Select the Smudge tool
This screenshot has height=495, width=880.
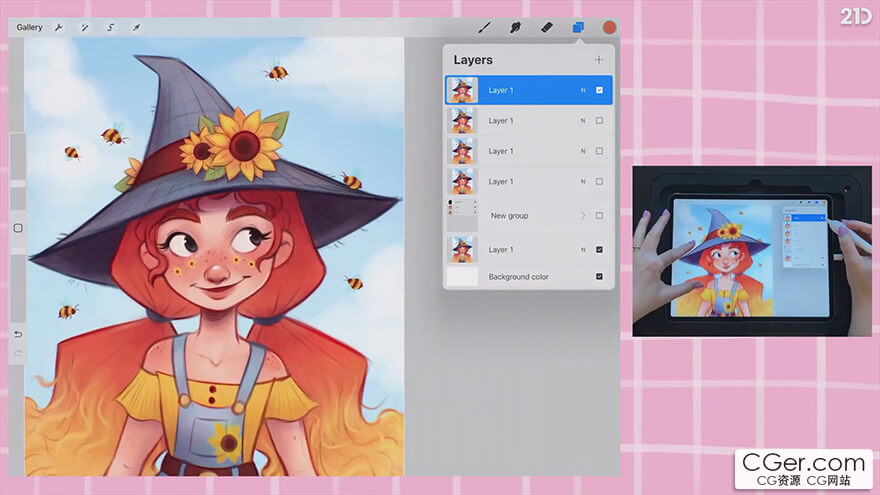(516, 27)
